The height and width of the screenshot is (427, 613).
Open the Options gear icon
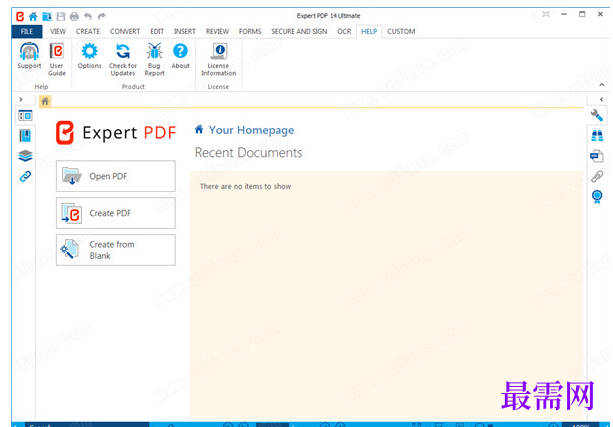point(90,56)
